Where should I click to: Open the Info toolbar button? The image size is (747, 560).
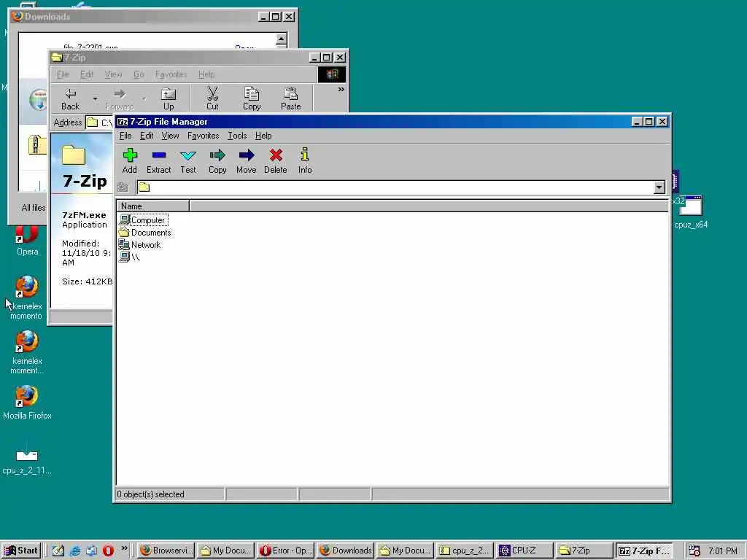coord(305,161)
